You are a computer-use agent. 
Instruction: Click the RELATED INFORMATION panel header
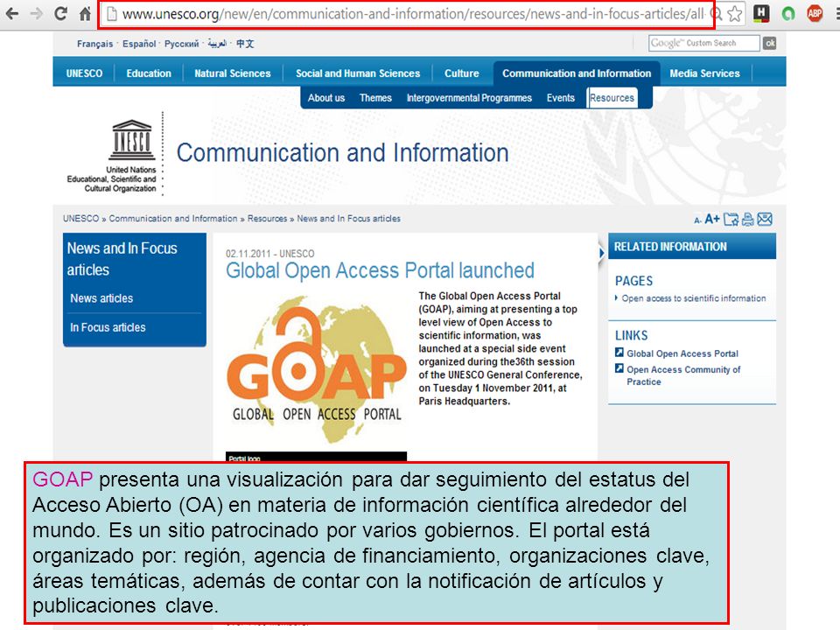pos(692,247)
